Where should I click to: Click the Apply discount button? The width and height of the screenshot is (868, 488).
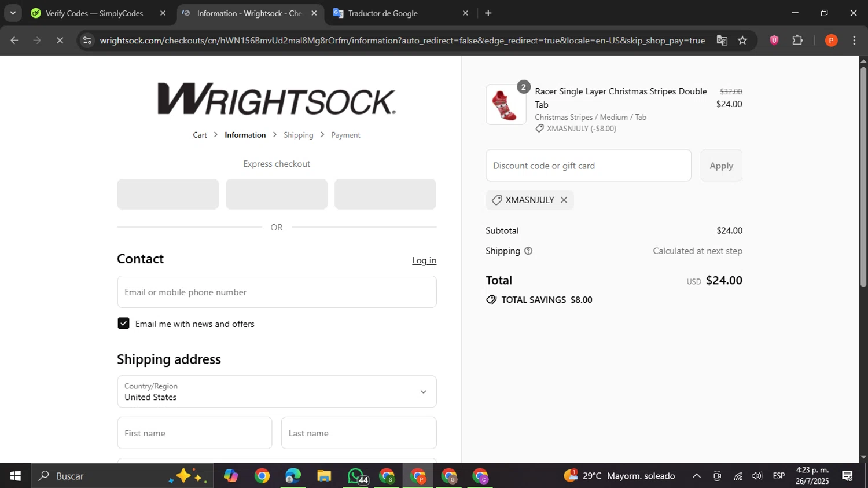pos(722,166)
